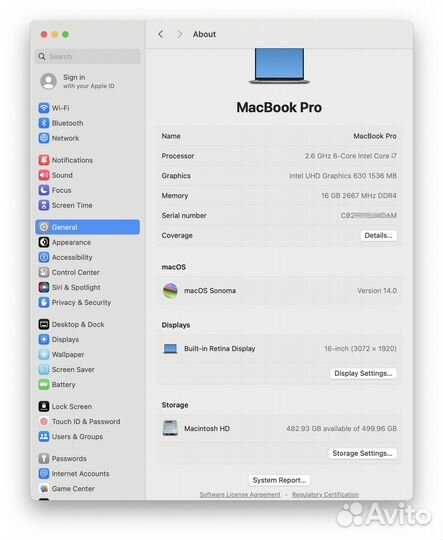Click the MacBook Pro name value
443x540 pixels.
tap(375, 136)
